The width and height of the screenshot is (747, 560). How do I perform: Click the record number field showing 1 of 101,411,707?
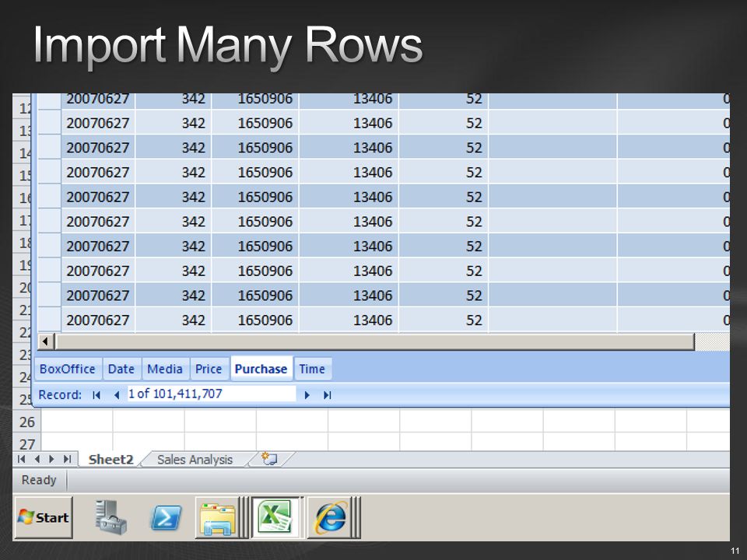coord(212,394)
